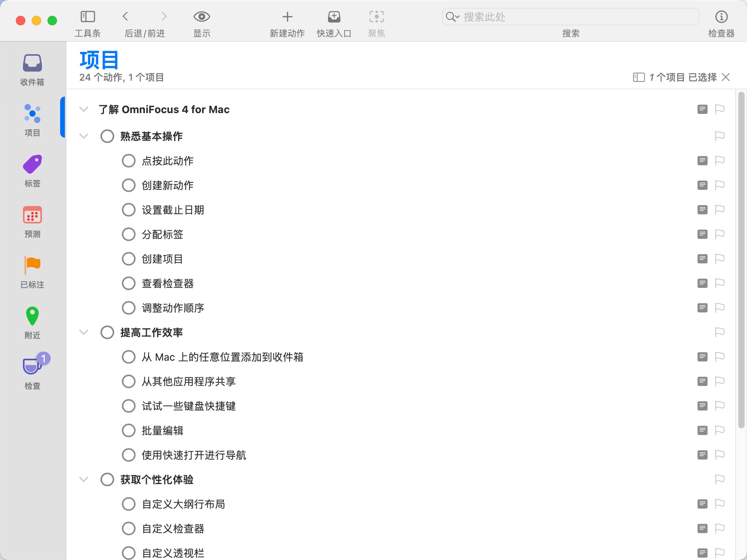Toggle the sidebar with 工具条 icon
Image resolution: width=747 pixels, height=560 pixels.
point(87,17)
